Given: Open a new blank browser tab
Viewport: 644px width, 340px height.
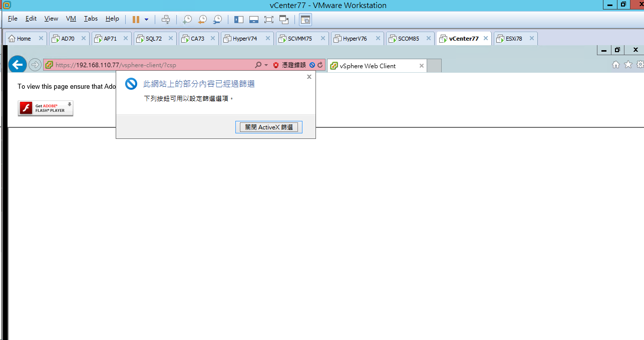Looking at the screenshot, I should pyautogui.click(x=434, y=66).
